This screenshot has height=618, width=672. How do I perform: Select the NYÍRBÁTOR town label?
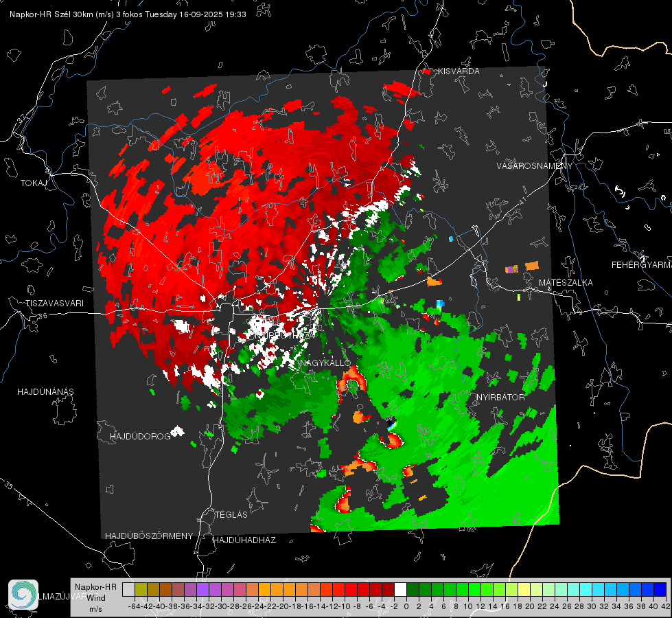tap(500, 398)
